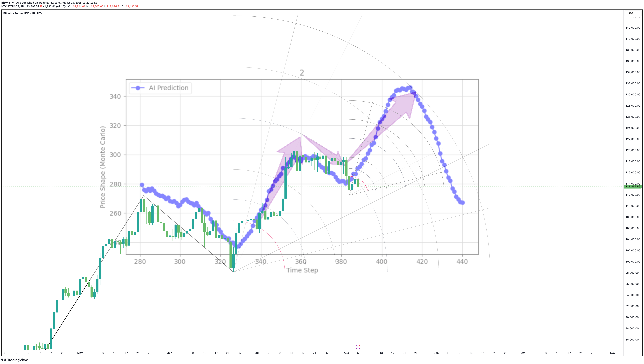Click the 116,000.00 price axis label
Screen dimensions: 644x364
click(x=633, y=173)
